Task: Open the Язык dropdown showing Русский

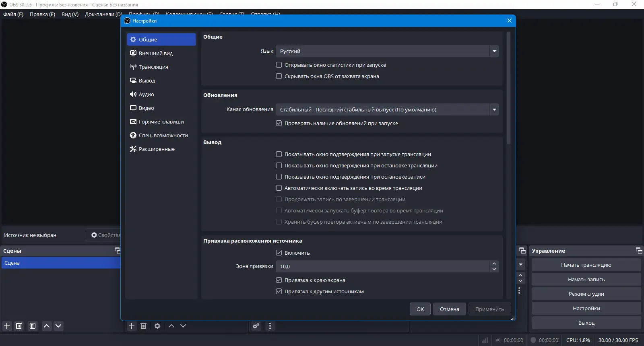Action: click(x=387, y=51)
